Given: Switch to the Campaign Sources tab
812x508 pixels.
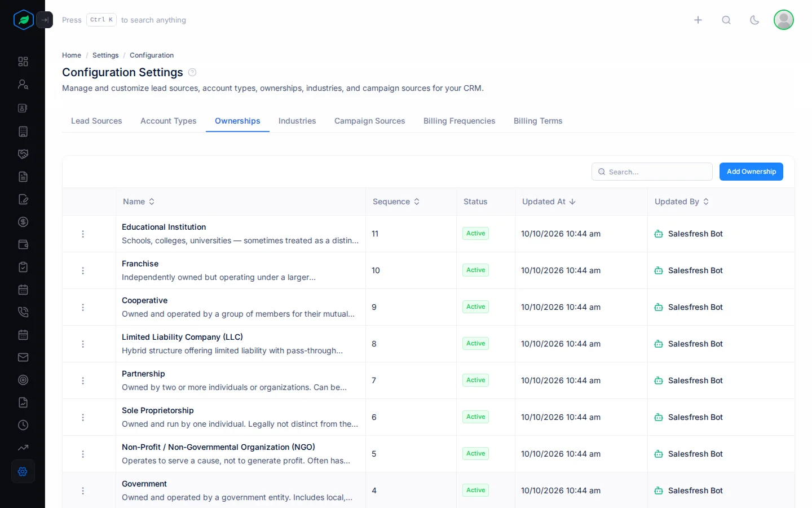Looking at the screenshot, I should point(370,121).
